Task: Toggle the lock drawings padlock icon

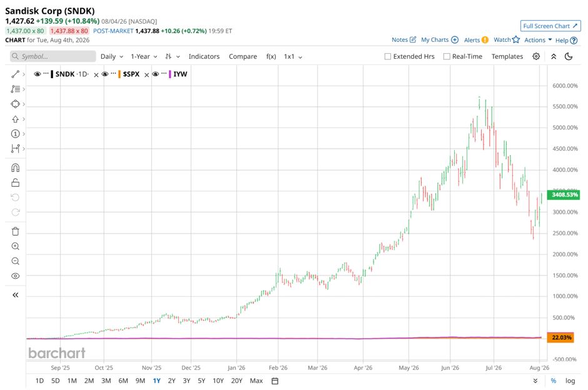Action: (15, 182)
